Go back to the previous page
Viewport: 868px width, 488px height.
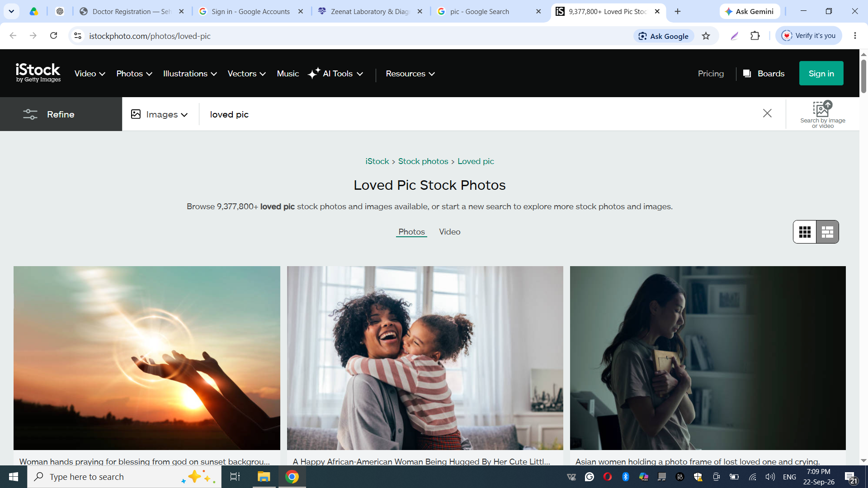point(13,36)
